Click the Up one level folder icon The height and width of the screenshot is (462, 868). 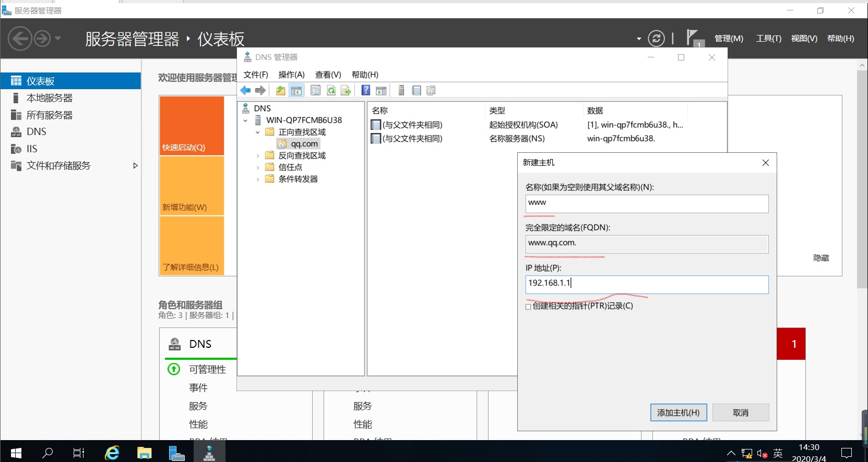[x=281, y=91]
